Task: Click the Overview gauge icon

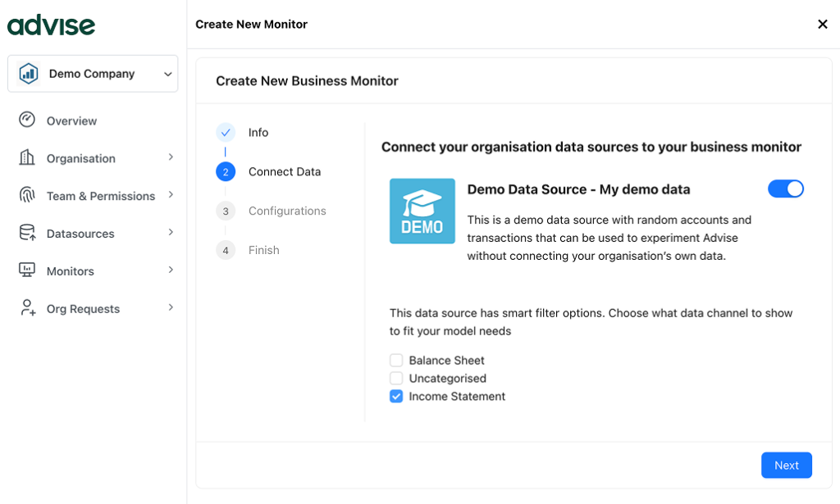Action: 27,120
